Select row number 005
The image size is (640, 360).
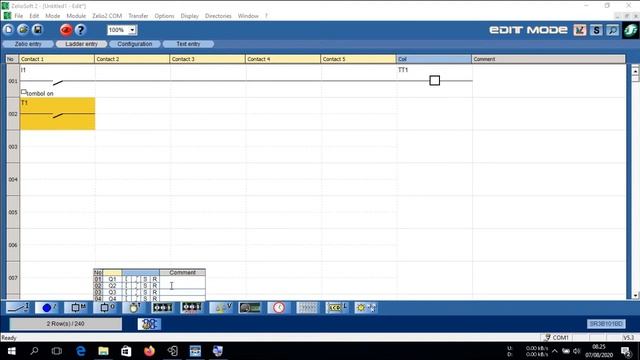click(13, 212)
